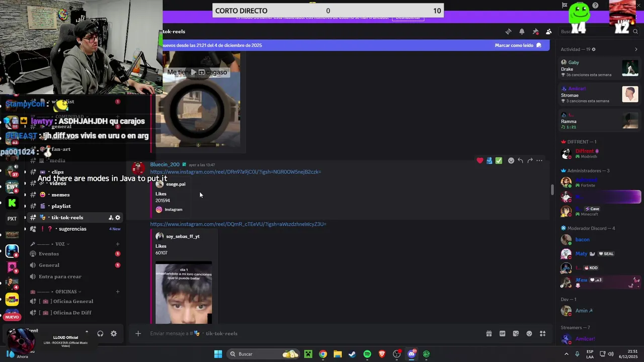
Task: Open sticker picker icon
Action: pyautogui.click(x=516, y=333)
